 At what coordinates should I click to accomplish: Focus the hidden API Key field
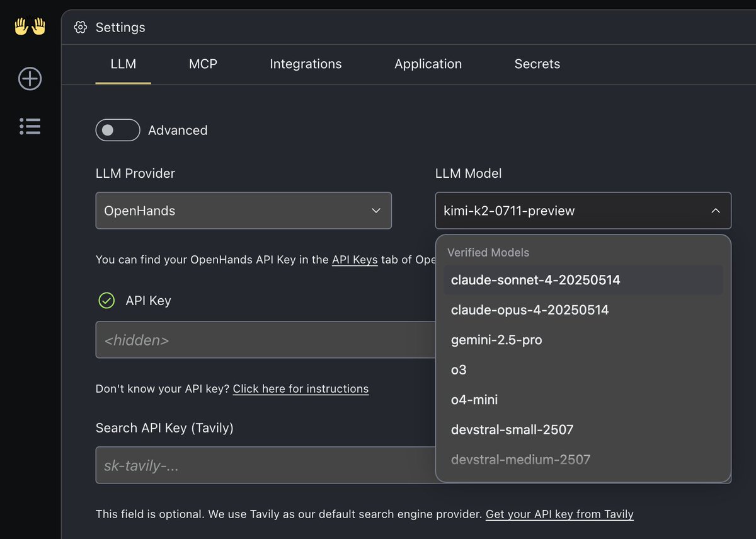(x=265, y=340)
